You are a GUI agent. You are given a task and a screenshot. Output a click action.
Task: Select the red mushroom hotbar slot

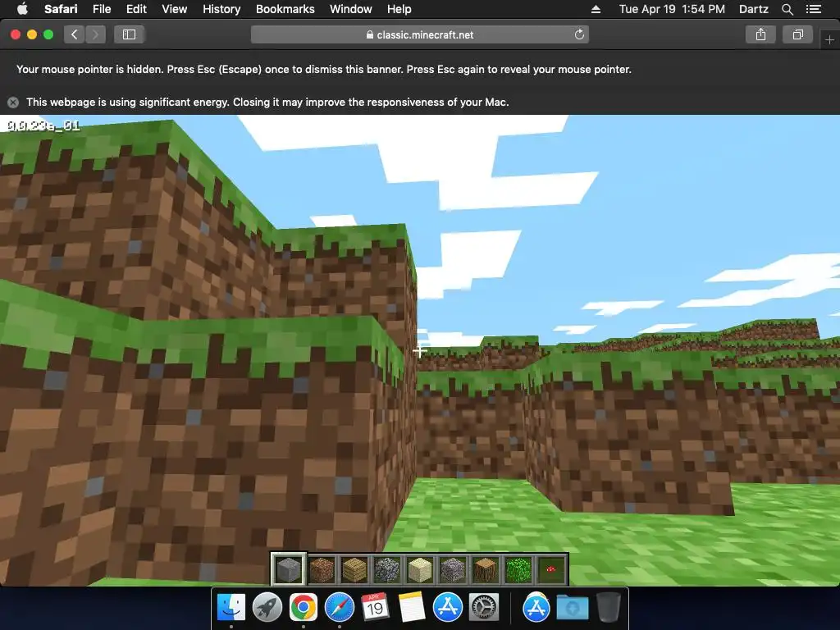(551, 569)
